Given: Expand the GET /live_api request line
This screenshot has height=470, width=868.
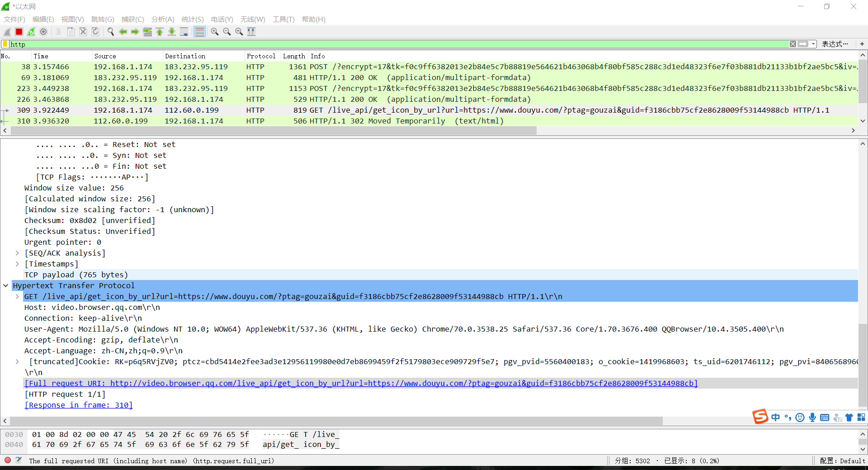Looking at the screenshot, I should (x=17, y=296).
